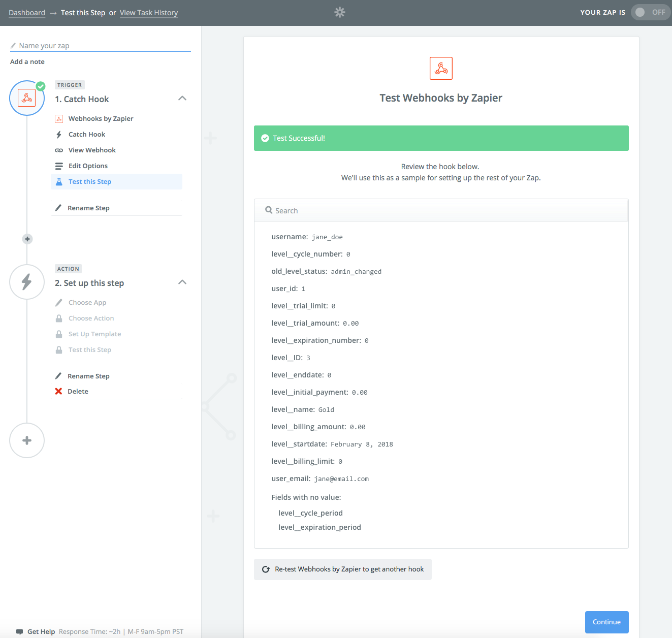Click the pencil icon beside action Rename Step
This screenshot has height=638, width=672.
point(58,376)
